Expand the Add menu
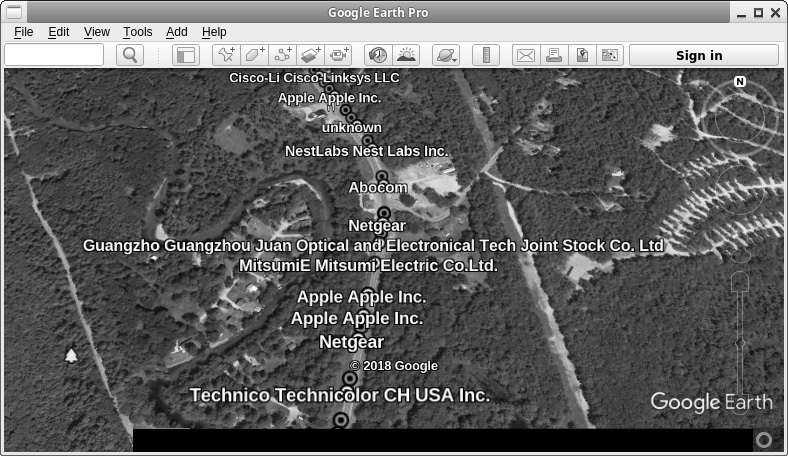This screenshot has width=788, height=456. [x=176, y=32]
